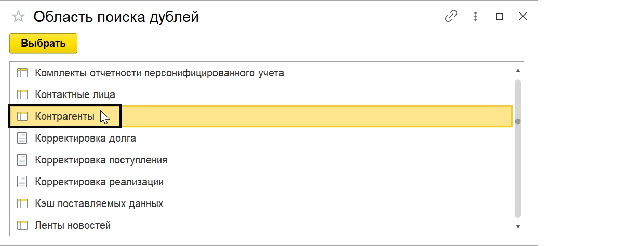Click table icon beside Контрагенты

point(22,117)
